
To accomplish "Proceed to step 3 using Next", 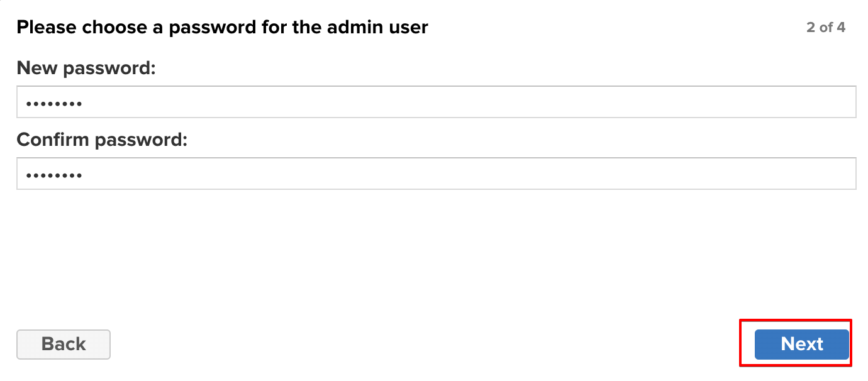I will click(801, 344).
